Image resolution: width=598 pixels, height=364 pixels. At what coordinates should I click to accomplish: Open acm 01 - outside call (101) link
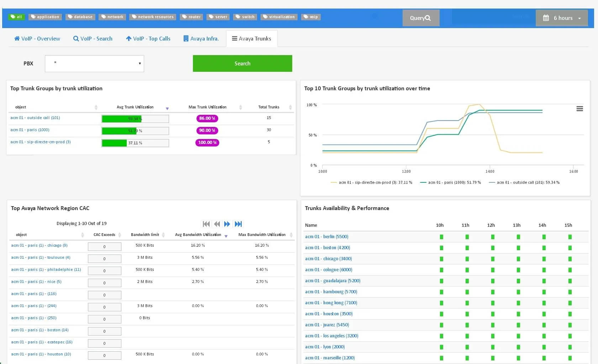click(35, 118)
